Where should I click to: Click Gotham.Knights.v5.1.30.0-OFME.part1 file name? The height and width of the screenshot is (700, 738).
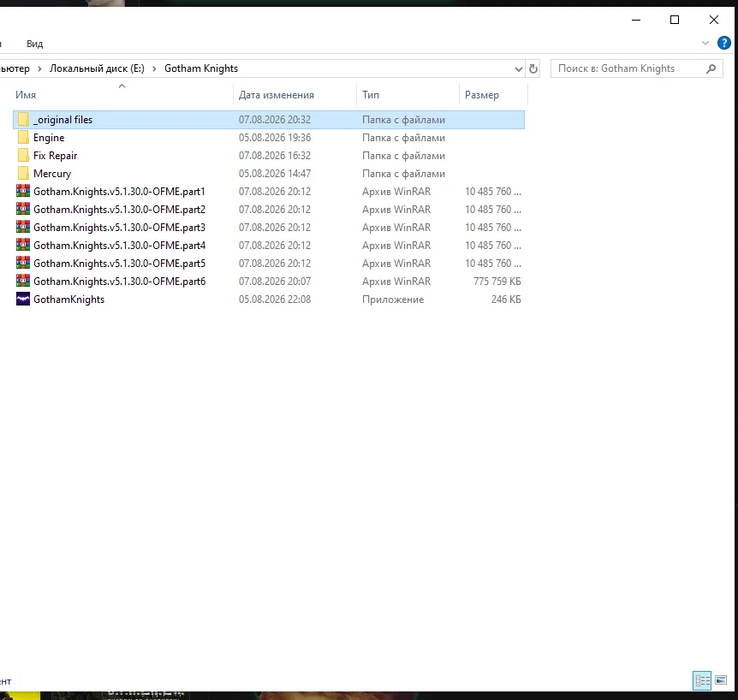[x=120, y=192]
